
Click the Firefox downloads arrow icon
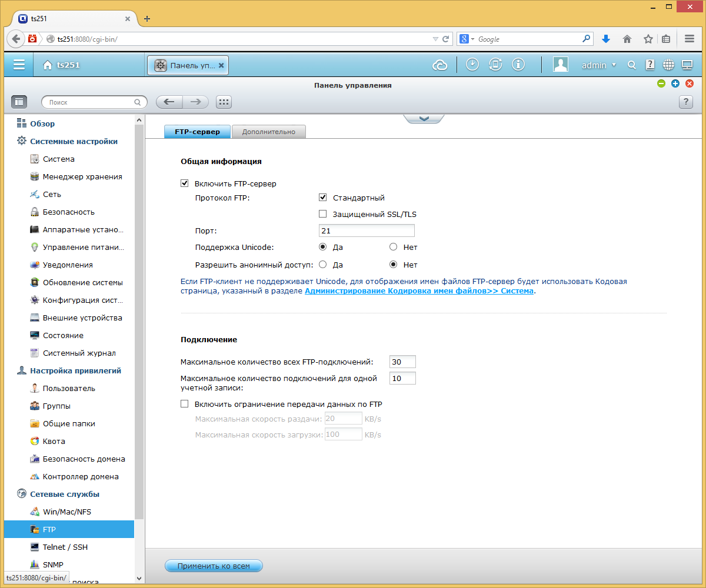(x=606, y=39)
